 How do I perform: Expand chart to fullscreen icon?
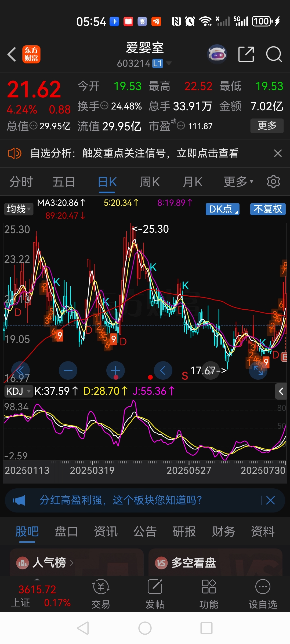[258, 370]
